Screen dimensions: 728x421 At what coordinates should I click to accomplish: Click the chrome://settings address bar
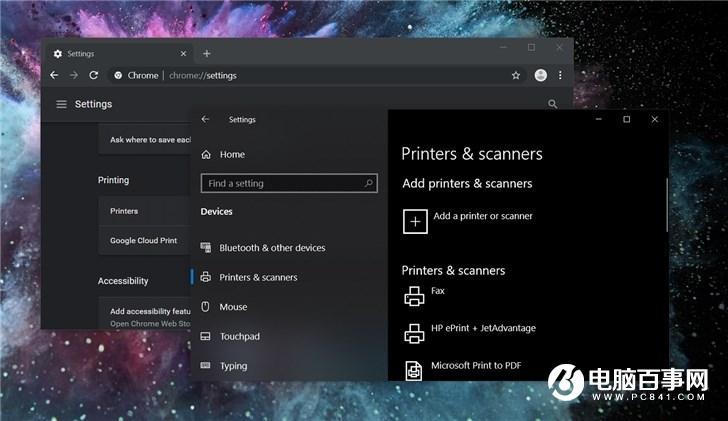[x=316, y=75]
